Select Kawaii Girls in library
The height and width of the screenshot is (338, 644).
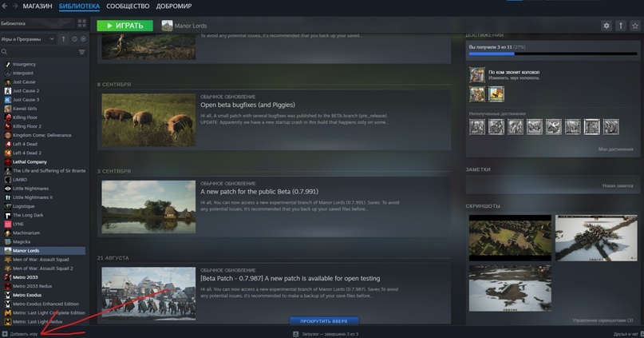point(25,109)
